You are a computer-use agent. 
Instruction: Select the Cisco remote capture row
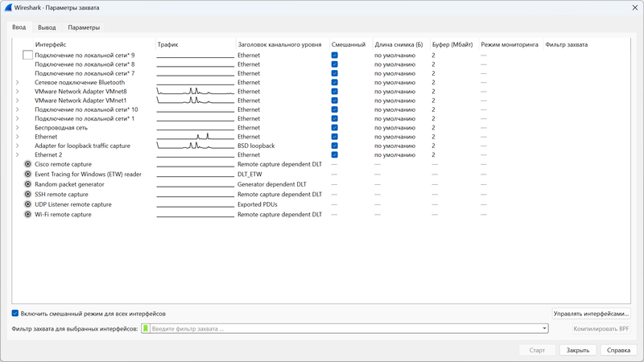coord(321,164)
